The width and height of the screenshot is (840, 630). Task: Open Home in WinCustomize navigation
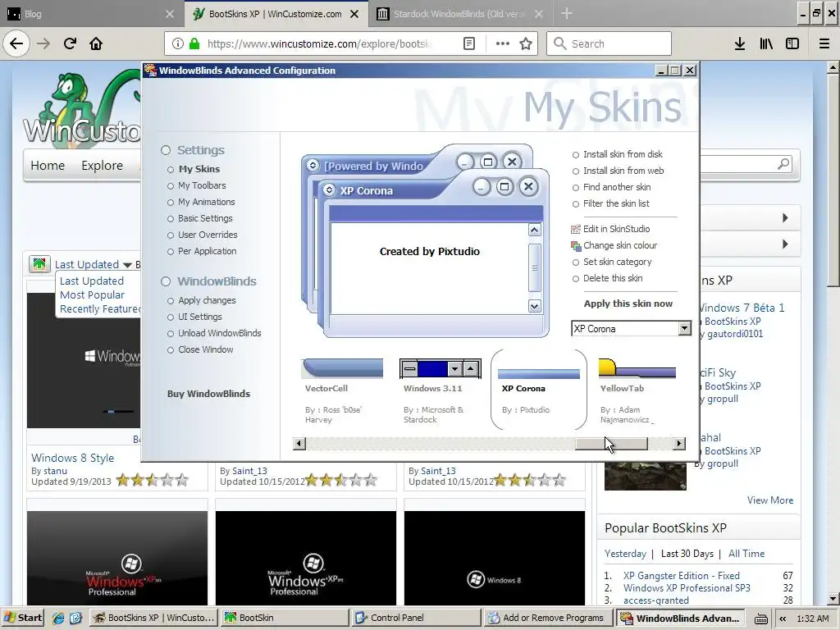[47, 166]
